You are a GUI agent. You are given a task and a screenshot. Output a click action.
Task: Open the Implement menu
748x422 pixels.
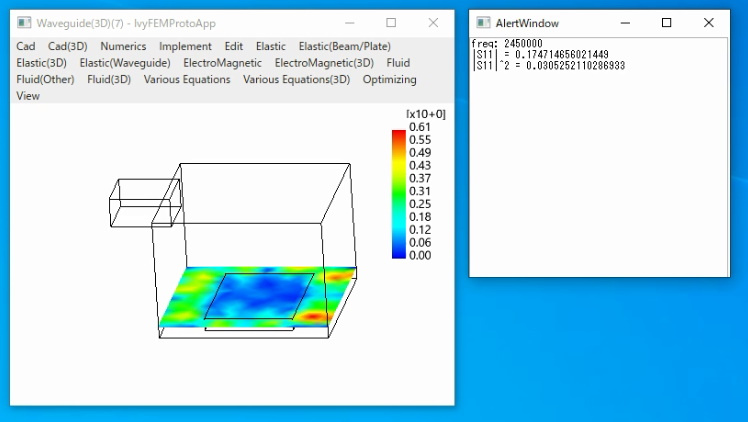(x=185, y=46)
